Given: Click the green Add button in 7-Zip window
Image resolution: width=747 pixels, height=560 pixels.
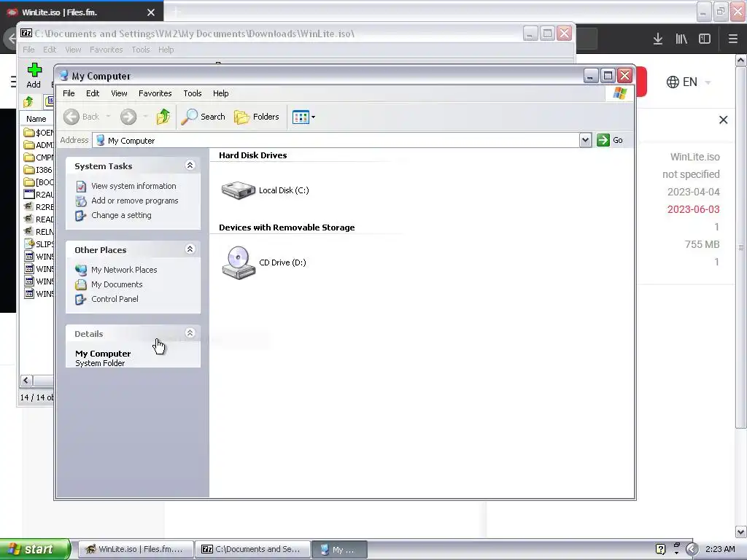Looking at the screenshot, I should pos(34,75).
